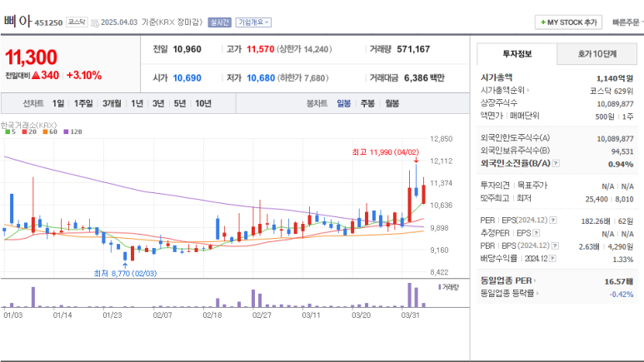
Task: Open the 시가총액순위 link
Action: tap(505, 91)
